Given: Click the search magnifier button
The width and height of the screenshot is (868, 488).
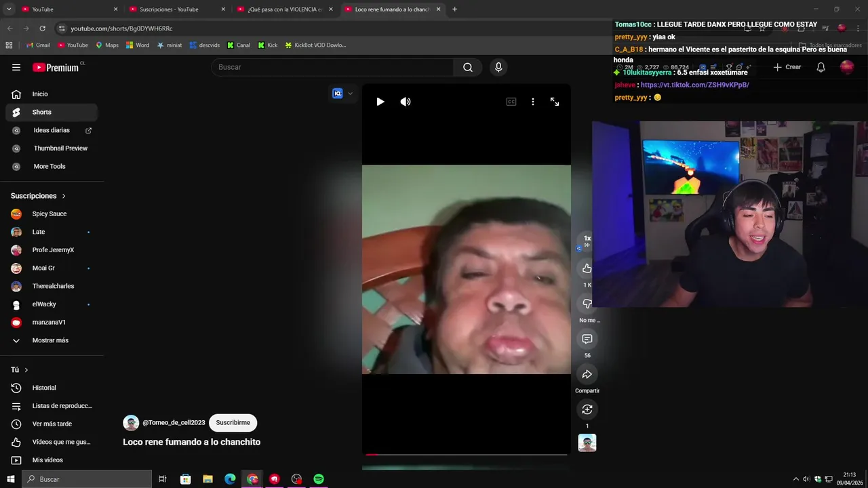Looking at the screenshot, I should point(468,67).
